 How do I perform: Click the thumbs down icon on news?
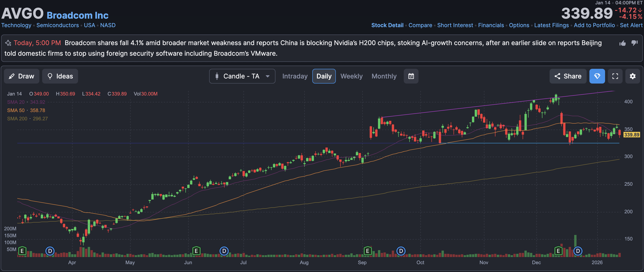click(x=635, y=43)
